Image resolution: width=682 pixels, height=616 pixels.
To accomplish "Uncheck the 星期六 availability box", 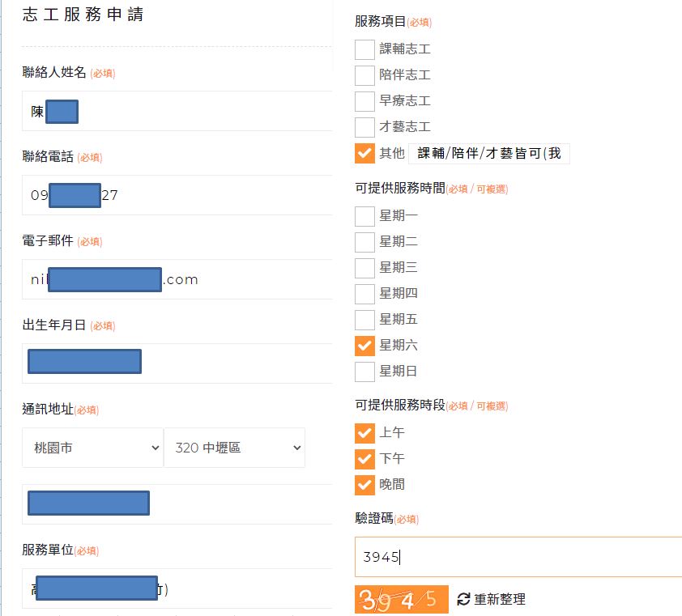I will pyautogui.click(x=364, y=345).
